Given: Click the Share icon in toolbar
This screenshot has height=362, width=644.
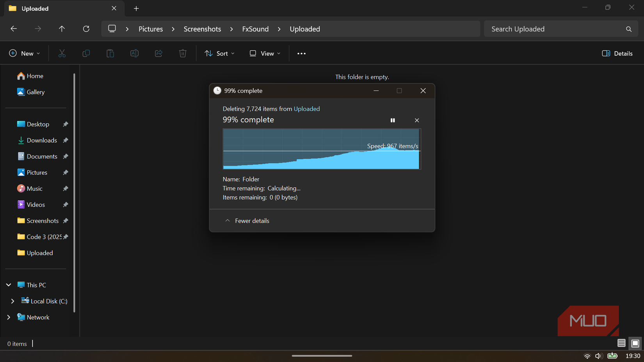Looking at the screenshot, I should 159,53.
